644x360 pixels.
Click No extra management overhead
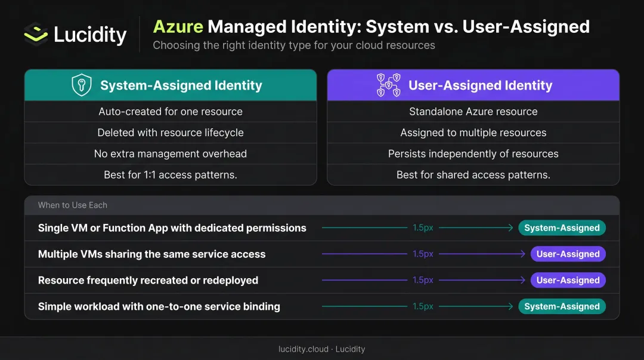pyautogui.click(x=171, y=153)
